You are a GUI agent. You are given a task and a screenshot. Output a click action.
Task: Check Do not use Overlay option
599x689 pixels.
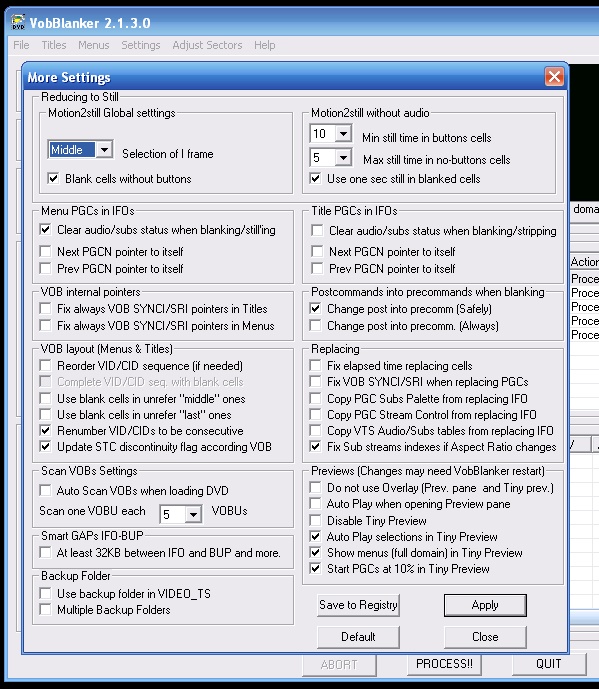315,488
